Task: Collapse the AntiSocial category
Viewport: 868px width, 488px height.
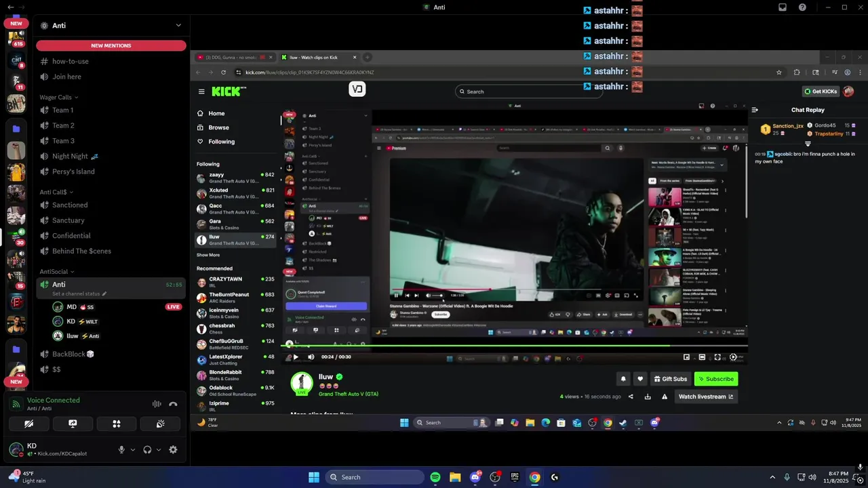Action: click(x=56, y=271)
